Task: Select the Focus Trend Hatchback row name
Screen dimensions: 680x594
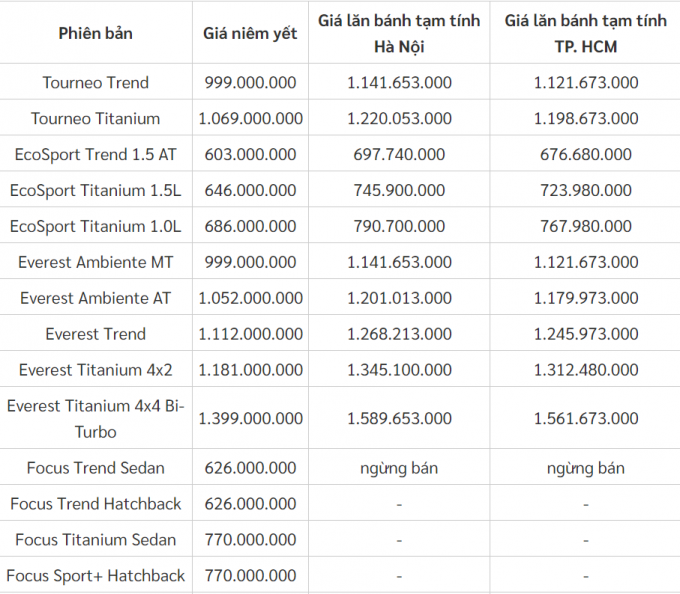Action: coord(95,504)
